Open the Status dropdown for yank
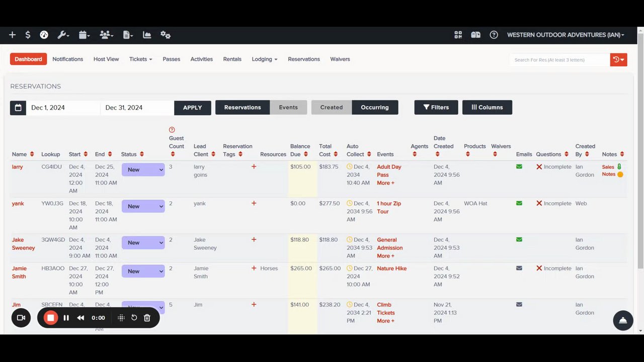Viewport: 644px width, 362px height. click(x=143, y=206)
